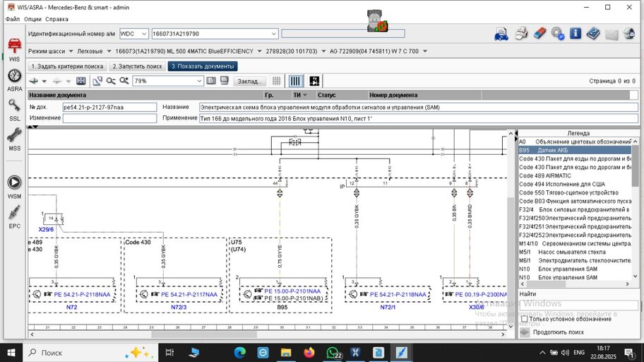644x362 pixels.
Task: Open the MSS module in sidebar
Action: [14, 139]
